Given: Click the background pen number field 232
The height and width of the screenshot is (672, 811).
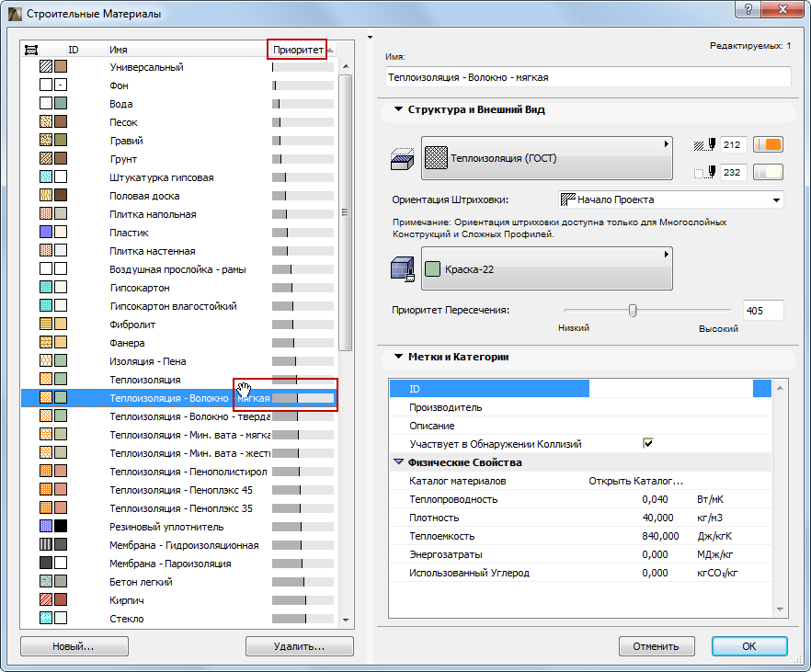Looking at the screenshot, I should tap(734, 172).
